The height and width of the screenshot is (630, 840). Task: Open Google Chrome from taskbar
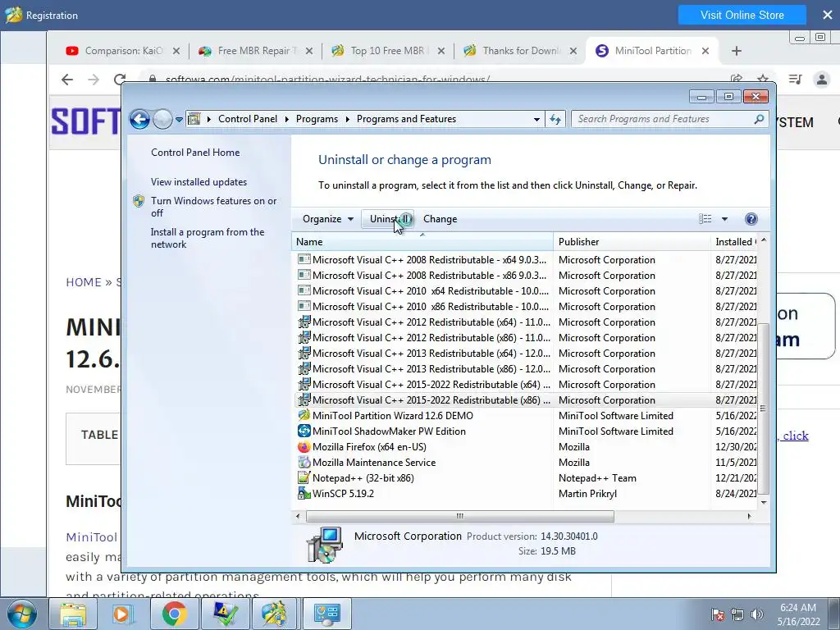(174, 614)
